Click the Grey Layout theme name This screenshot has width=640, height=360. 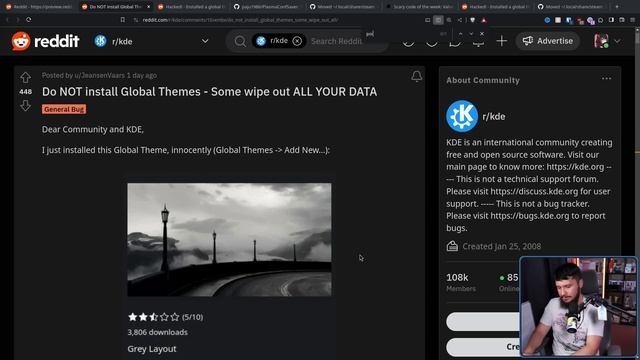coord(152,349)
